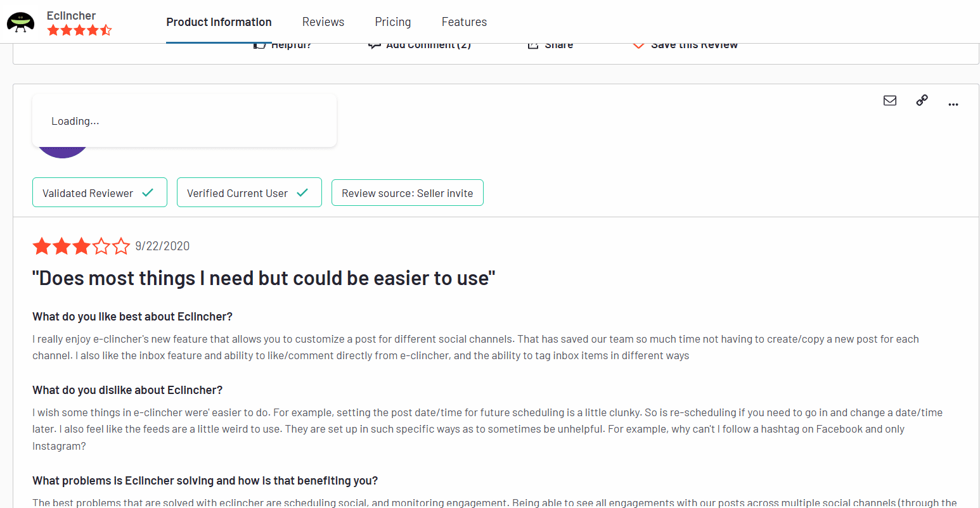
Task: Click the three-star rating of the review
Action: (x=81, y=246)
